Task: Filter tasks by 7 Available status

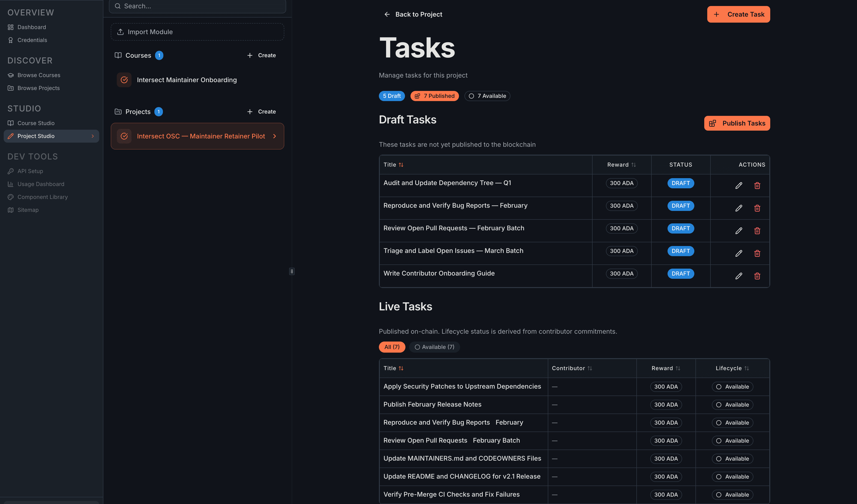Action: click(487, 96)
